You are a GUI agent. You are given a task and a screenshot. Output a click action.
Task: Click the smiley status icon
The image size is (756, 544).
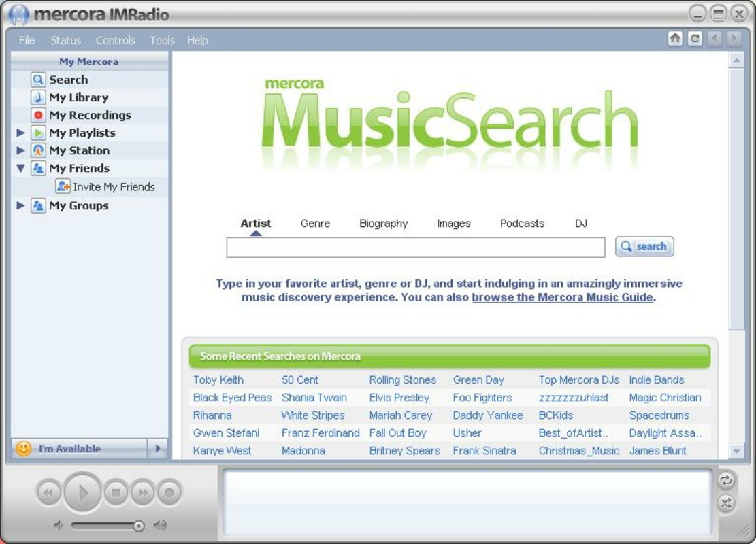click(23, 449)
